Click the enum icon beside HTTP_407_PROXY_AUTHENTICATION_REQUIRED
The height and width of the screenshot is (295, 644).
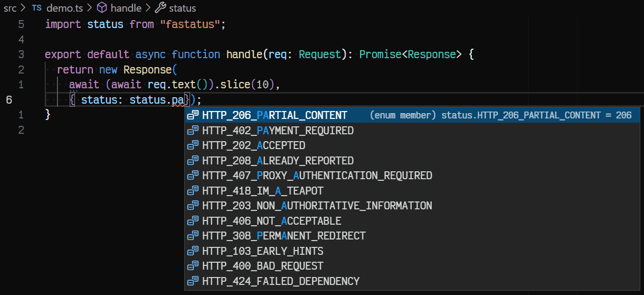(x=193, y=176)
